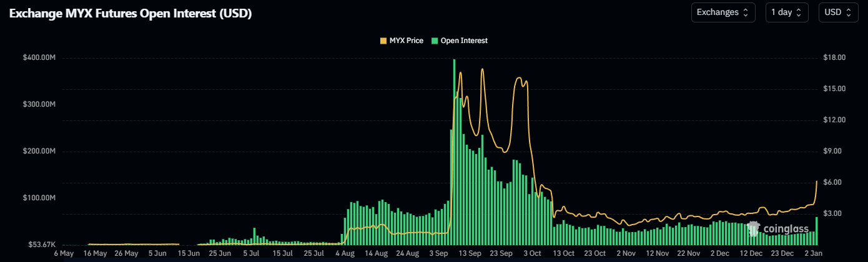Screen dimensions: 868x262
Task: Click the $18.00 right axis label
Action: 835,58
